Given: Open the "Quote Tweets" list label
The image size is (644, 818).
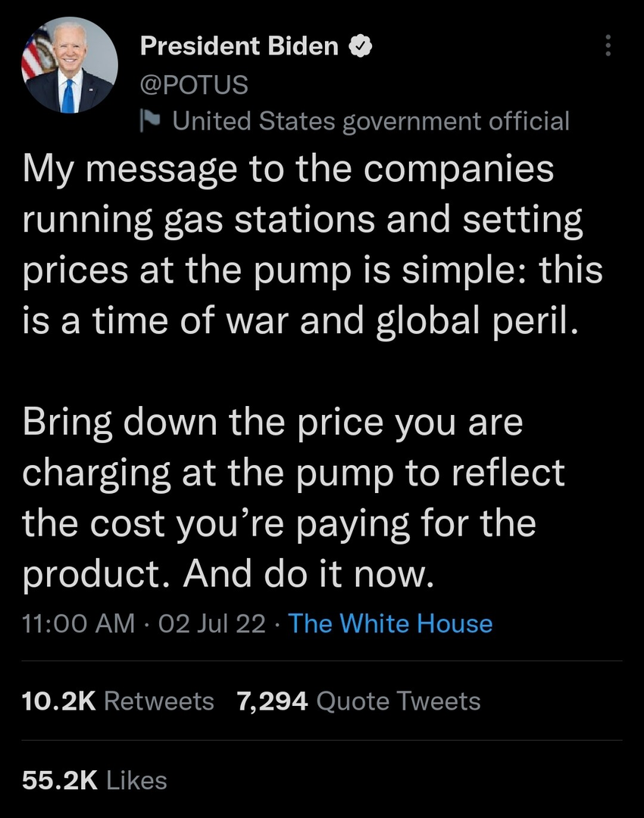Looking at the screenshot, I should (398, 701).
